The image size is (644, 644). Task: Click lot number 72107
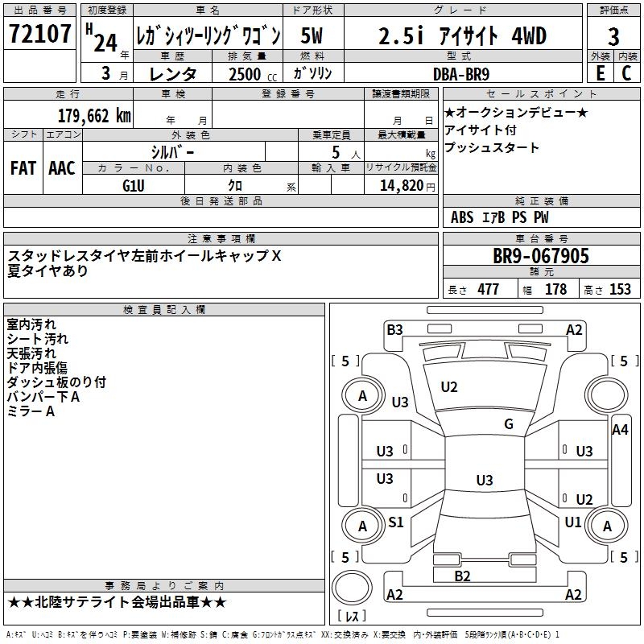39,34
